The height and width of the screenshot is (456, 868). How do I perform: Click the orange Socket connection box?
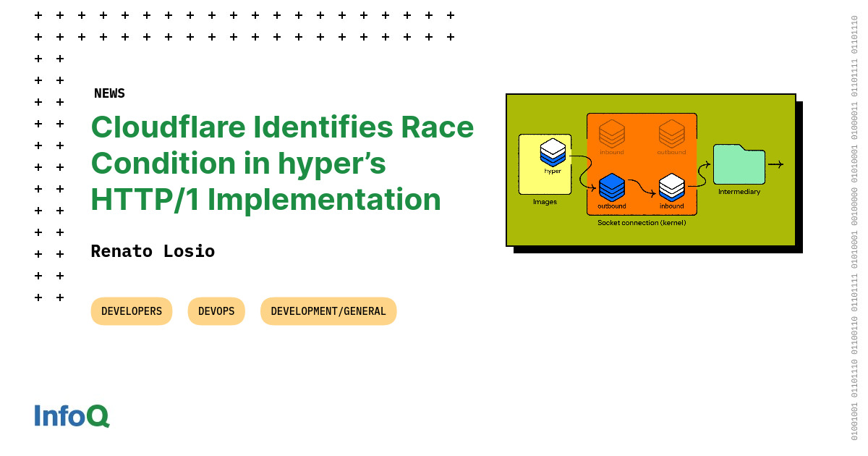[x=642, y=164]
